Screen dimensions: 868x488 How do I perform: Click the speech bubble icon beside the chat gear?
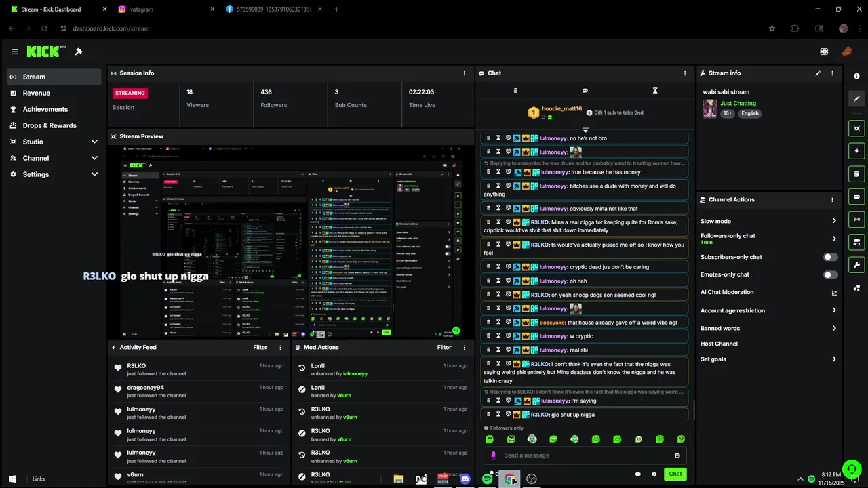637,474
